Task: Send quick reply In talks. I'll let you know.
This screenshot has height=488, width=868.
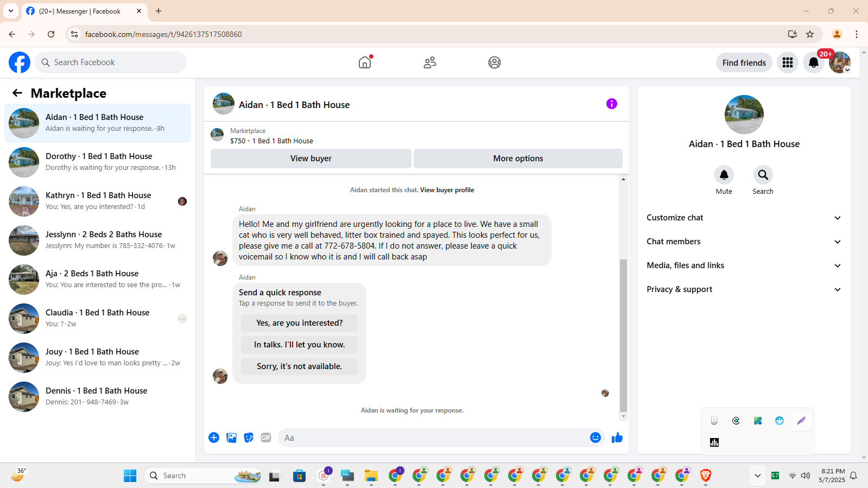Action: point(299,345)
